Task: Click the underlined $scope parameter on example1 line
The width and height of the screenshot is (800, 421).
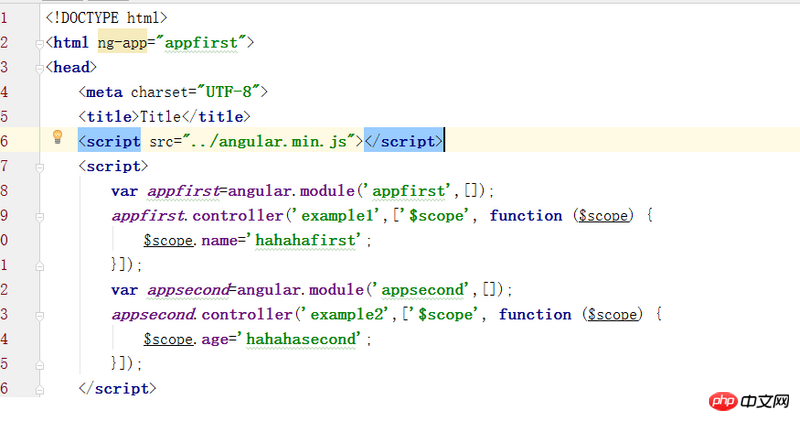Action: tap(603, 216)
